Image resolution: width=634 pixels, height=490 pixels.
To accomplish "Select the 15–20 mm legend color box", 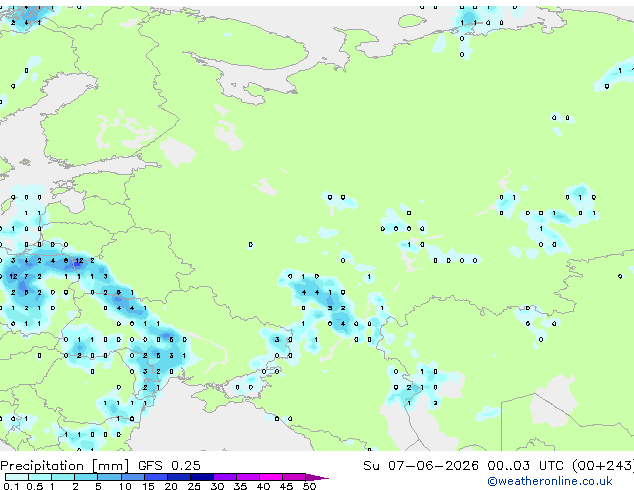I will point(156,477).
